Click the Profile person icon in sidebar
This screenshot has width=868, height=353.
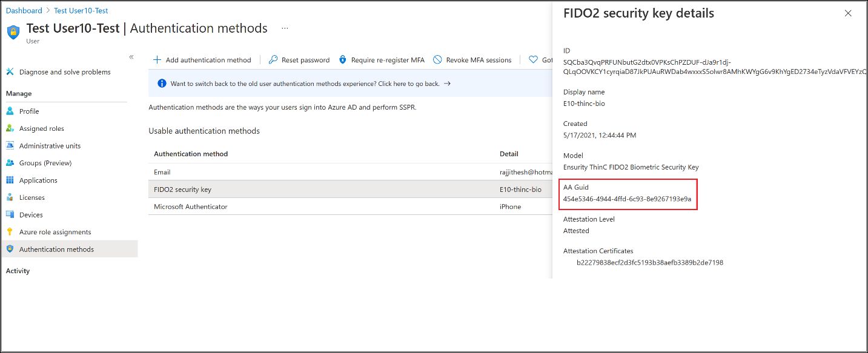point(10,111)
